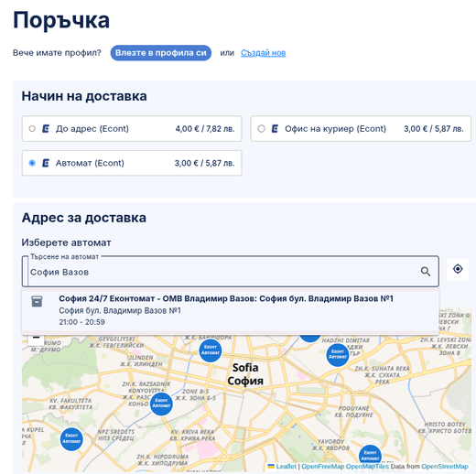
Task: Select the До адрес (Econt) delivery radio button
Action: 32,129
